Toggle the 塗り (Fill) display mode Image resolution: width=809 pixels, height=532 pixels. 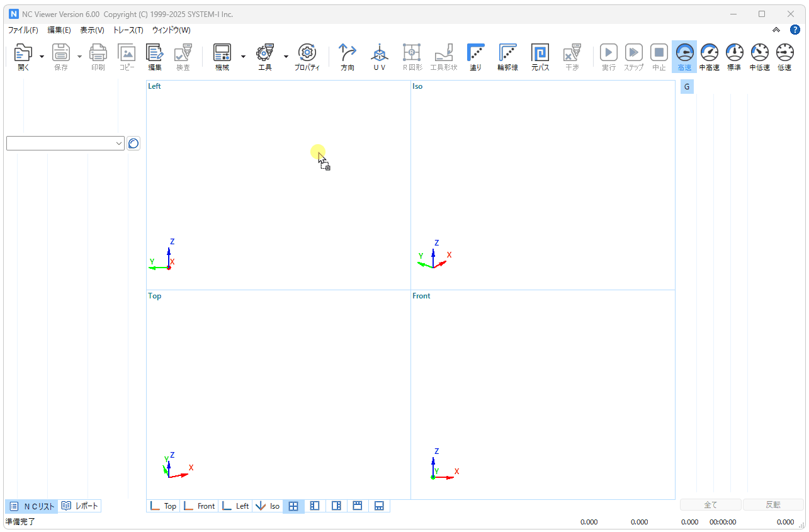tap(475, 57)
